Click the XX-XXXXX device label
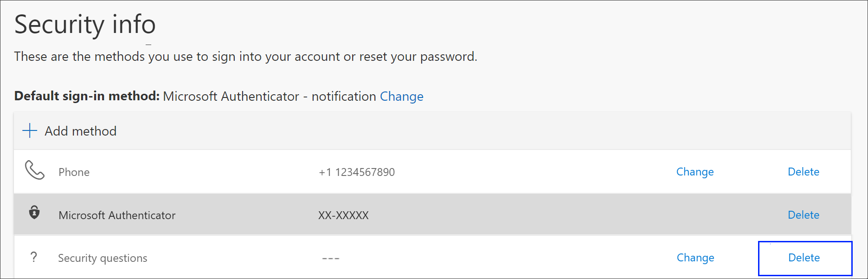This screenshot has height=279, width=868. 343,214
